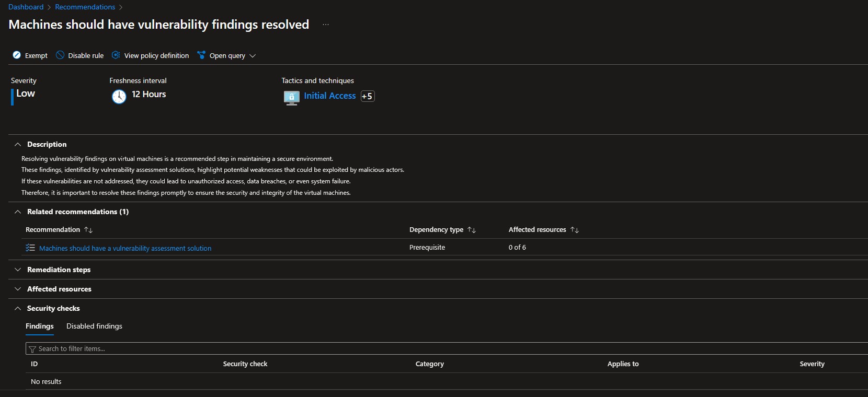Viewport: 868px width, 397px height.
Task: Switch to the Disabled findings tab
Action: pos(94,326)
